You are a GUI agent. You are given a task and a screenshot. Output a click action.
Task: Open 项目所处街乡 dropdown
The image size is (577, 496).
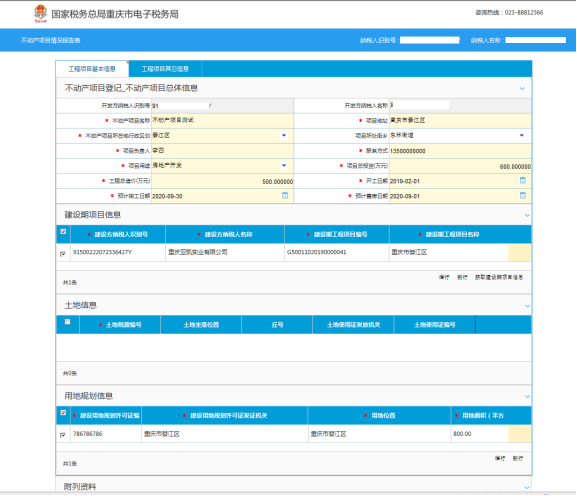[460, 135]
